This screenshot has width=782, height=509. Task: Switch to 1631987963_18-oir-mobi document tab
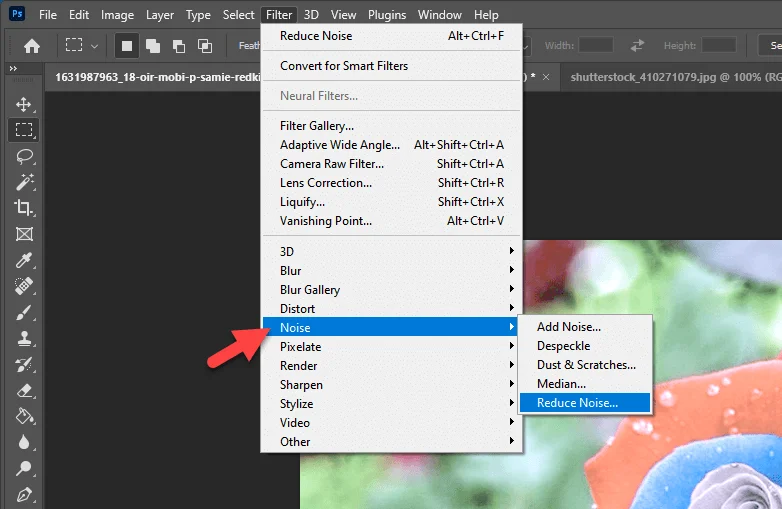click(x=158, y=77)
